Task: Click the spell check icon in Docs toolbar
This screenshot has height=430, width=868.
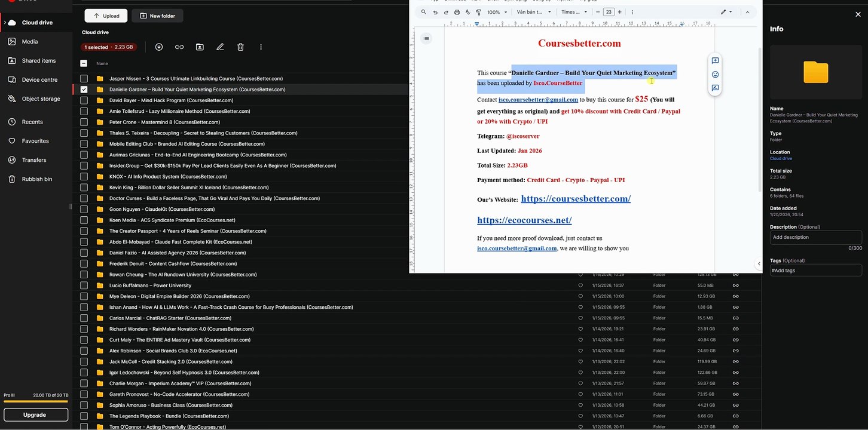Action: [x=468, y=12]
